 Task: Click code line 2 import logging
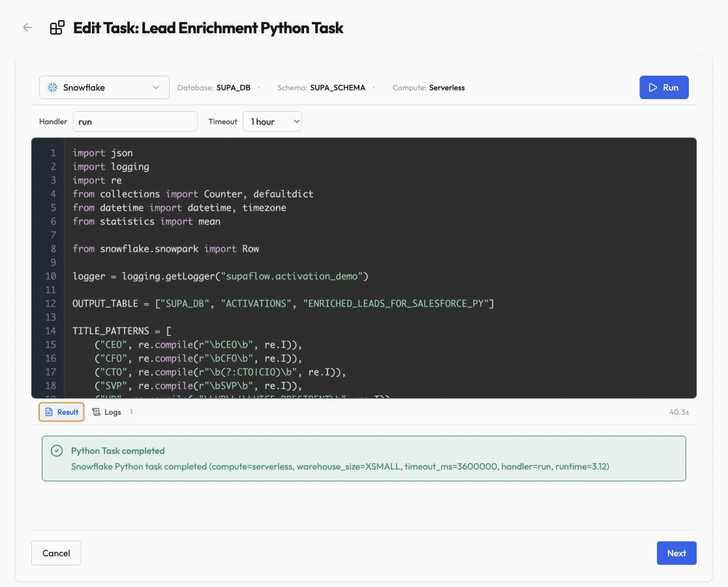pyautogui.click(x=111, y=166)
